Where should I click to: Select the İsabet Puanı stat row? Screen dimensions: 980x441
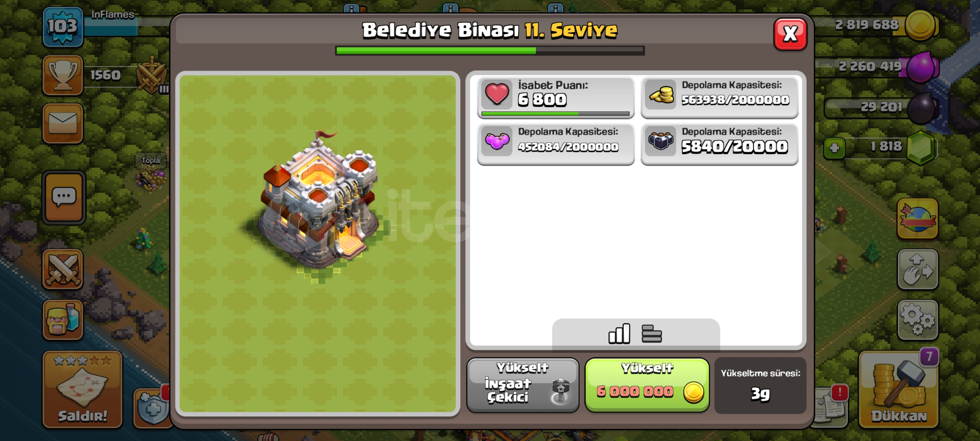(556, 97)
